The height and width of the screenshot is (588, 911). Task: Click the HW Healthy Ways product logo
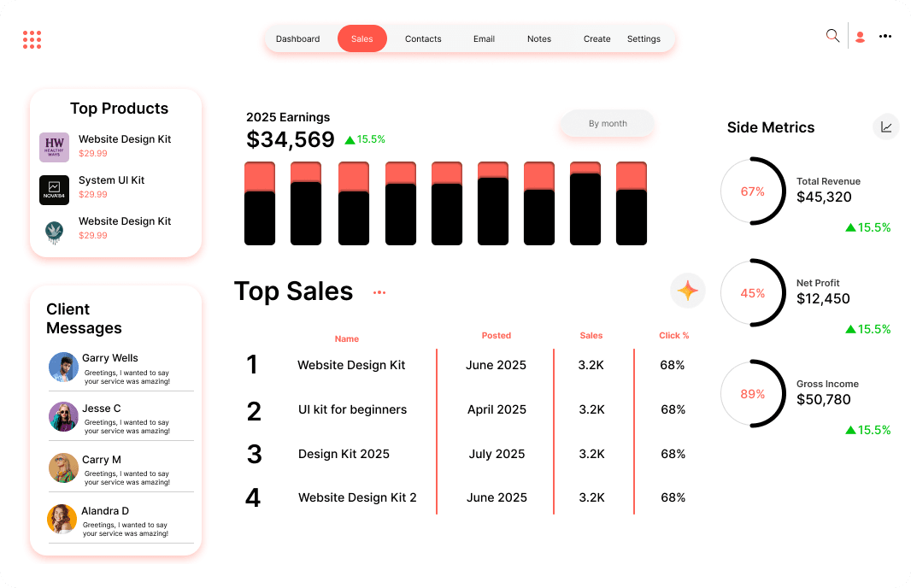(x=54, y=147)
